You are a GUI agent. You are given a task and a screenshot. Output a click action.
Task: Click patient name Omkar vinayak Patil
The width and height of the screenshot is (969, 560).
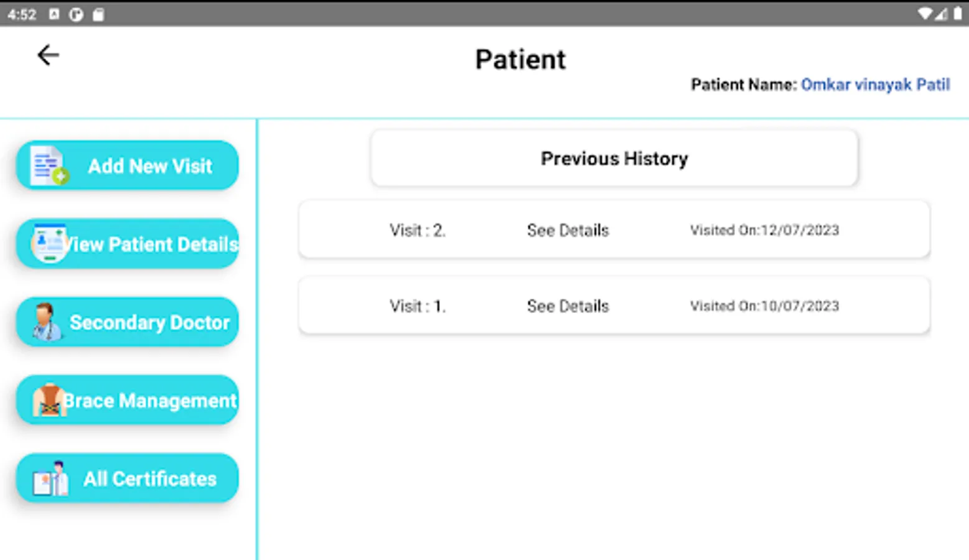[x=875, y=85]
